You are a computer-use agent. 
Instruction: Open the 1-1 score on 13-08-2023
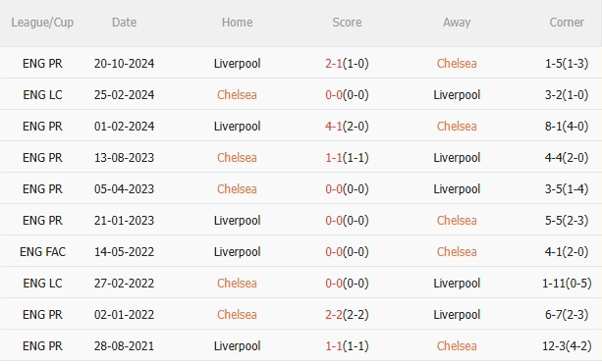334,158
